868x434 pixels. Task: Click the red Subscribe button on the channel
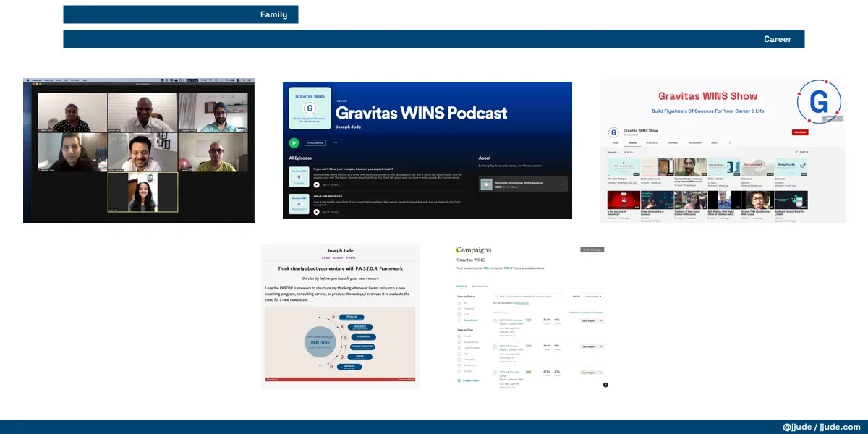[x=800, y=132]
